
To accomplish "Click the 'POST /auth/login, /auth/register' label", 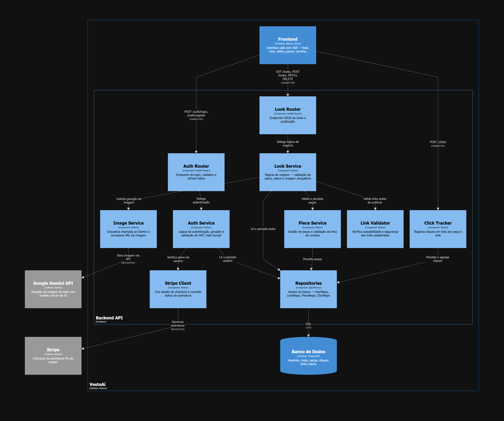I will [196, 113].
